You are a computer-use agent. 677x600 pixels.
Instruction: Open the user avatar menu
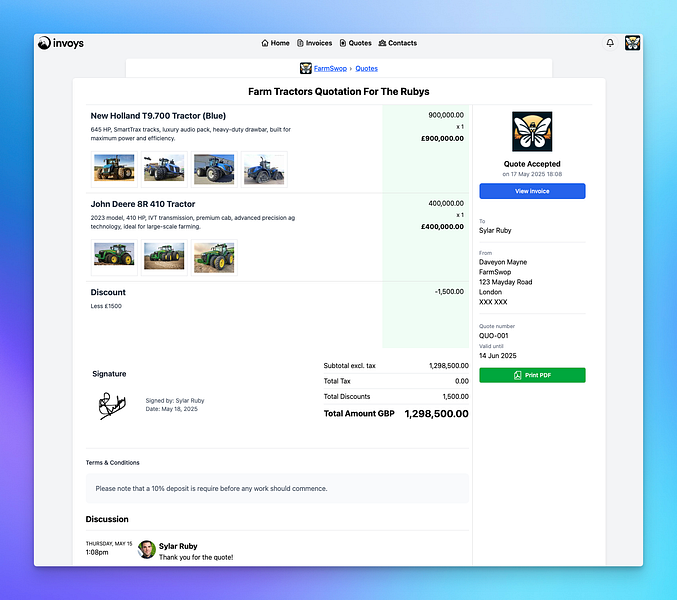632,43
